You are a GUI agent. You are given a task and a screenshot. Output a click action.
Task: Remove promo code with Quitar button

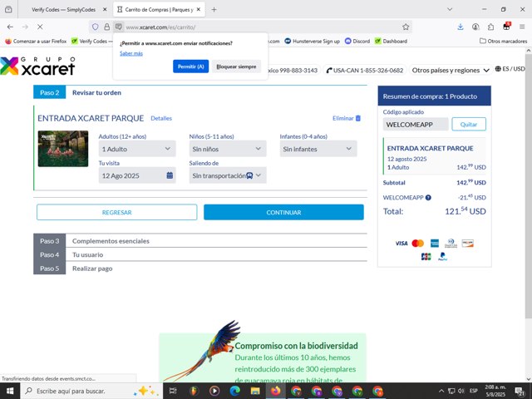click(469, 124)
